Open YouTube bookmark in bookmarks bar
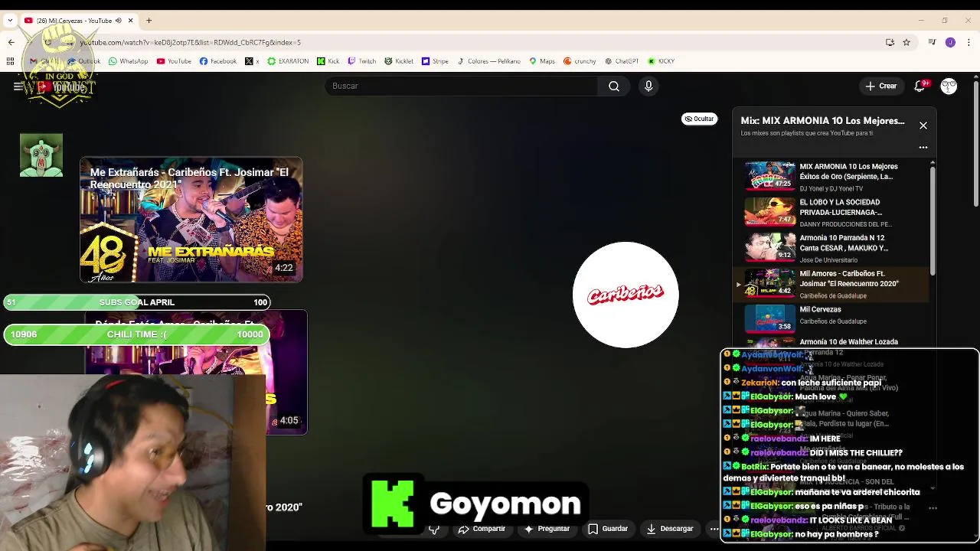980x551 pixels. coord(174,61)
